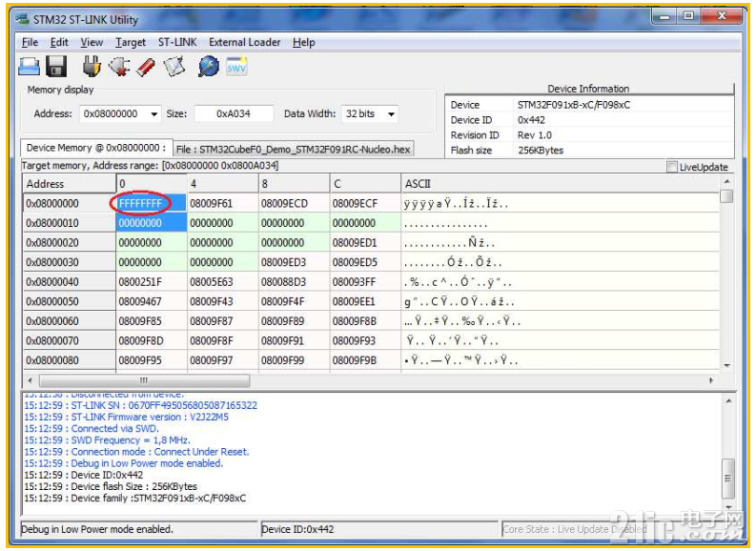Select cell 080088D3 in the table

pos(294,282)
